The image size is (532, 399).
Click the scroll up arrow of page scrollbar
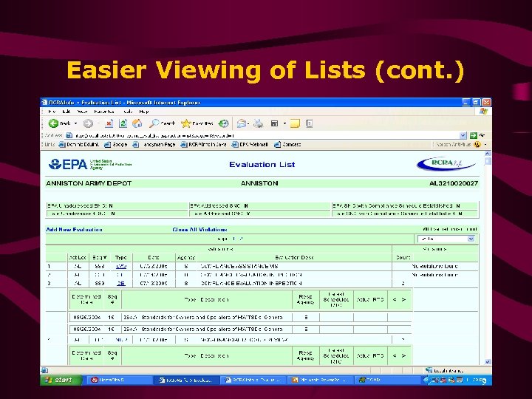click(x=488, y=154)
